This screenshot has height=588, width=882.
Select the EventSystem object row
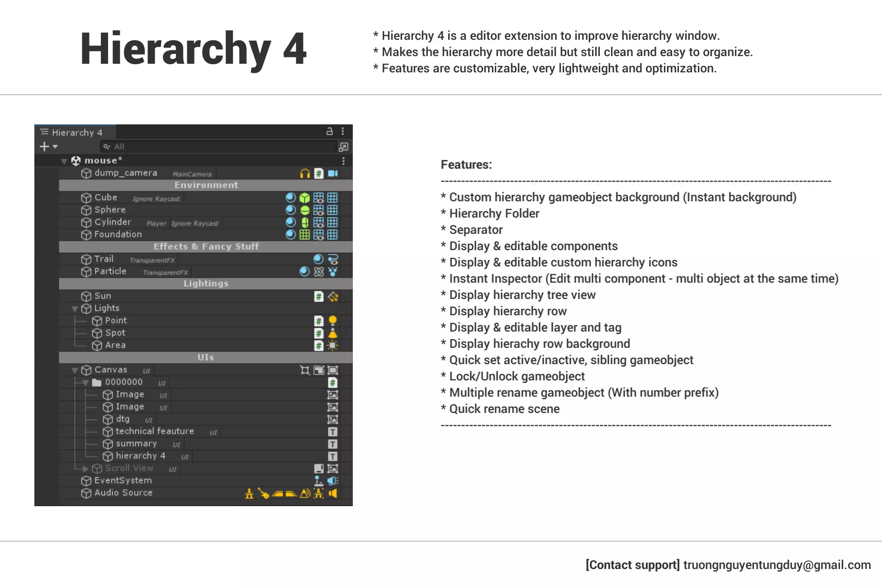pyautogui.click(x=206, y=481)
